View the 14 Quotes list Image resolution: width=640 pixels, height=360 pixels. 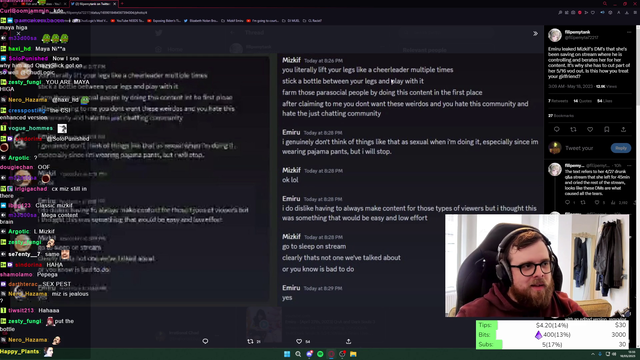coord(581,101)
